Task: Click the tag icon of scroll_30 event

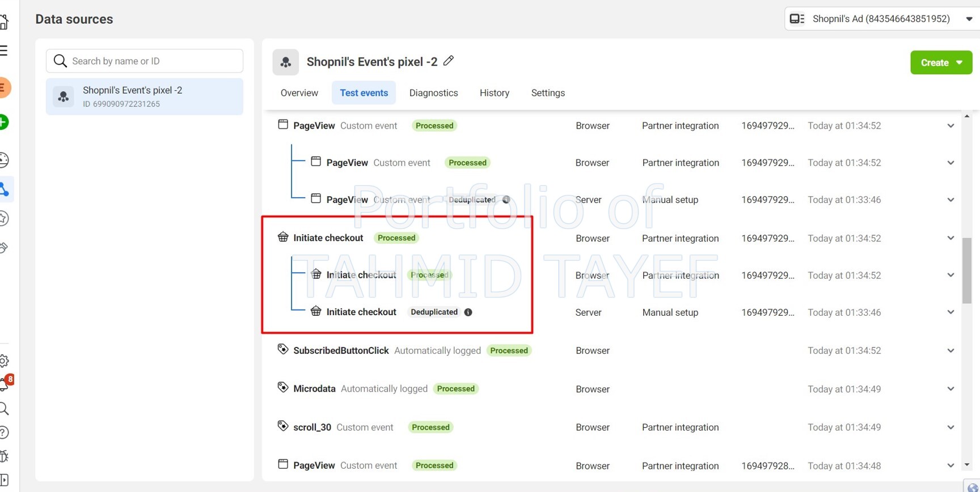Action: (283, 426)
